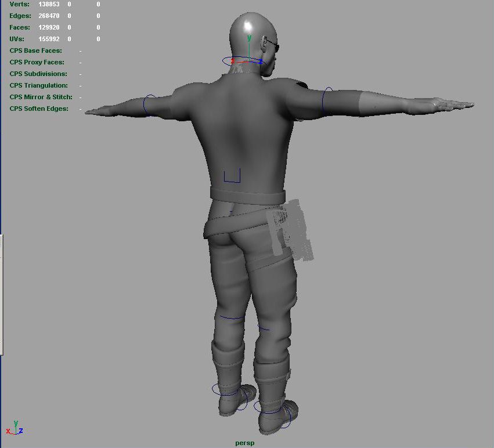
Task: Click the Verts count in the HUD
Action: pyautogui.click(x=49, y=4)
